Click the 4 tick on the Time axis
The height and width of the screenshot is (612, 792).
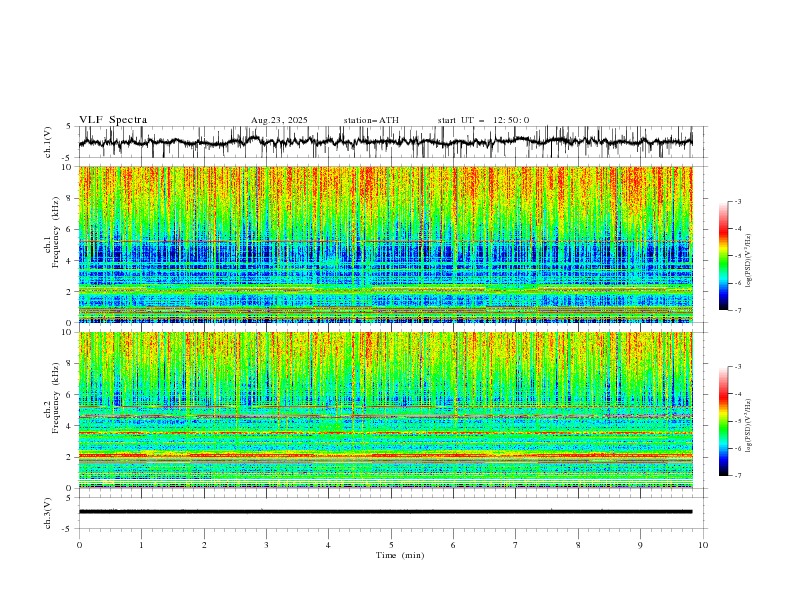328,545
